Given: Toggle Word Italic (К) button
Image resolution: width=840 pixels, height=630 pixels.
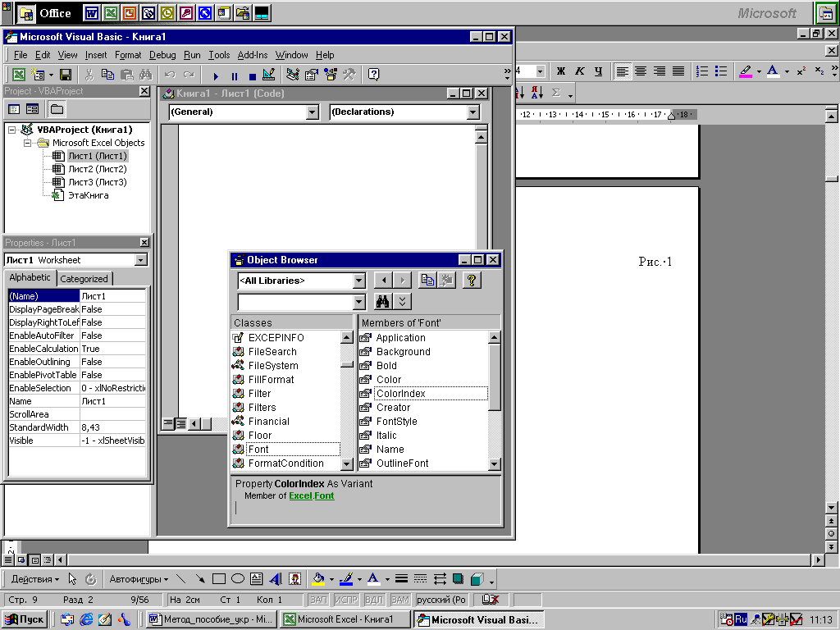Looking at the screenshot, I should (x=580, y=71).
